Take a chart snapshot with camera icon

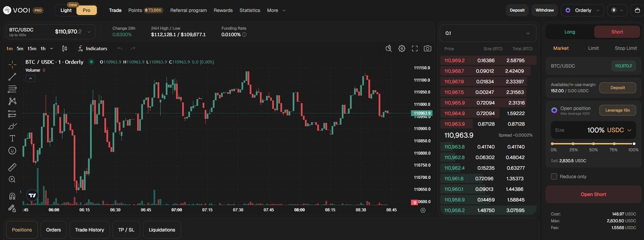coord(427,48)
